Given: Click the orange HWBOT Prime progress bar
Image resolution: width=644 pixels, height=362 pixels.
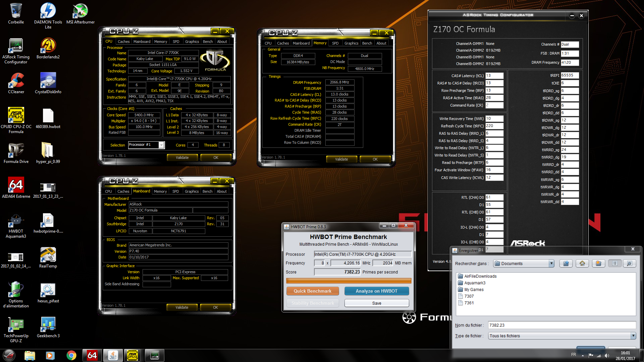Looking at the screenshot, I should 348,281.
